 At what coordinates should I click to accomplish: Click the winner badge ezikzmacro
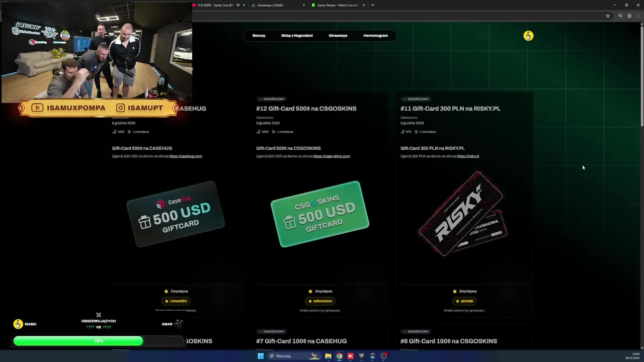point(320,301)
